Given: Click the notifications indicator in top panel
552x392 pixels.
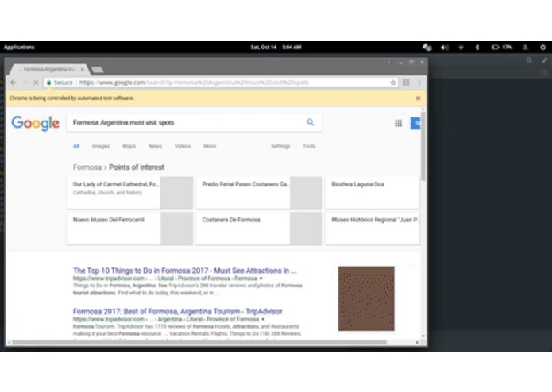Looking at the screenshot, I should [x=525, y=47].
